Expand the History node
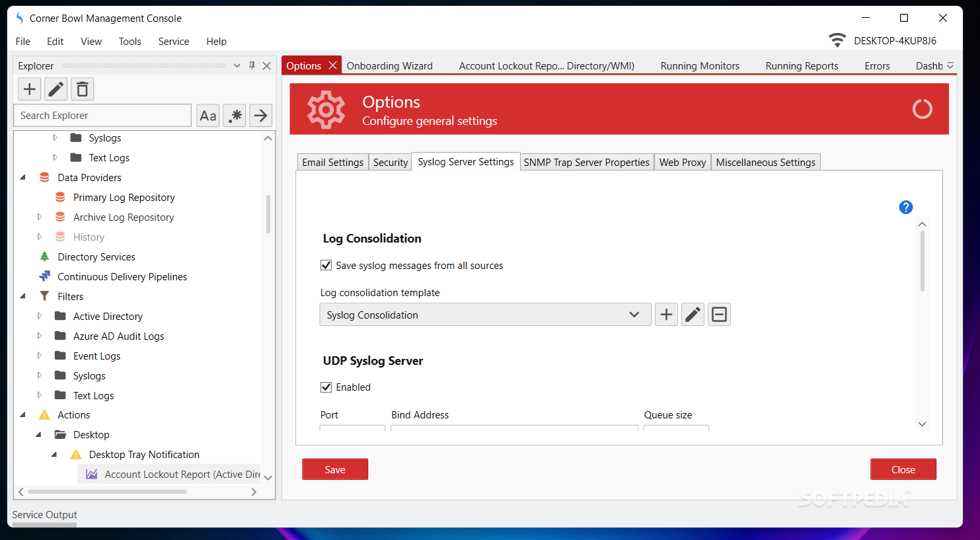 point(39,237)
